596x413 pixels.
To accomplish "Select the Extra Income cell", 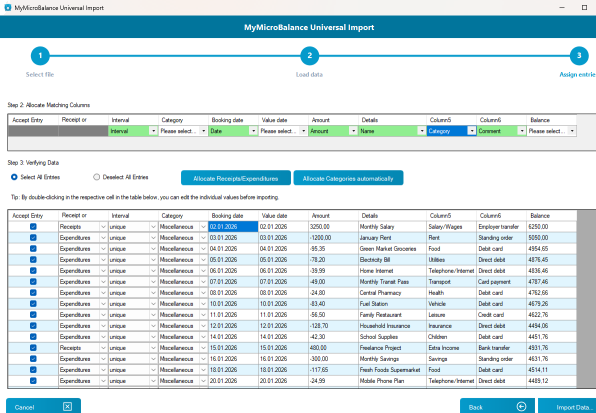I will tap(452, 348).
